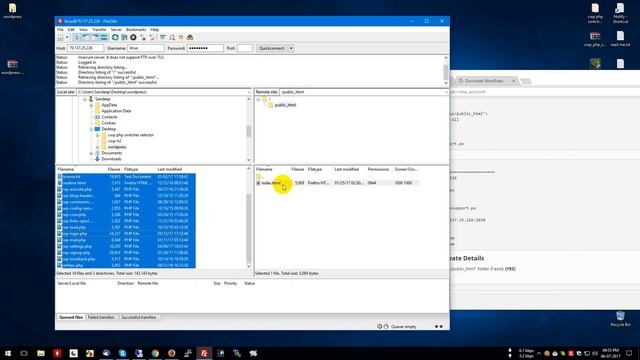The image size is (640, 360).
Task: Toggle transfer queue display icon
Action: [104, 38]
